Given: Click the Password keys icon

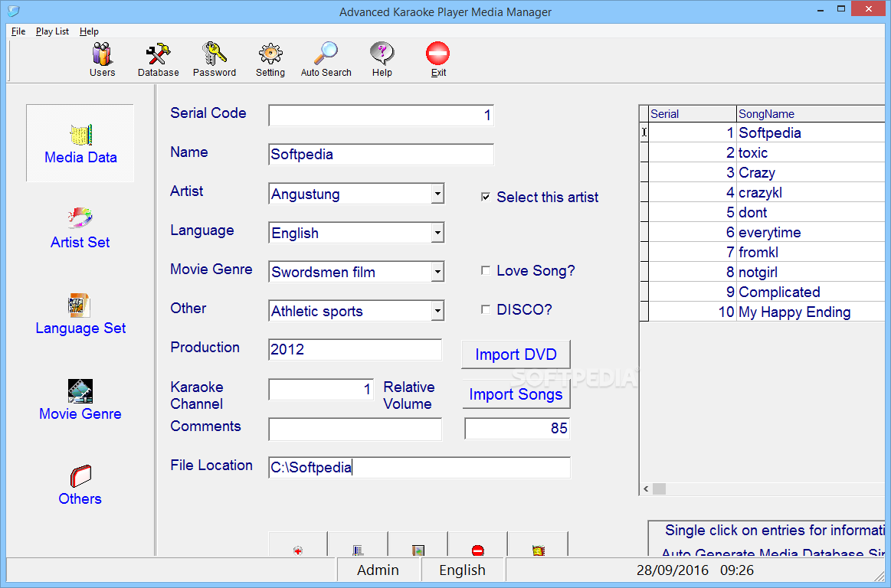Looking at the screenshot, I should (215, 59).
